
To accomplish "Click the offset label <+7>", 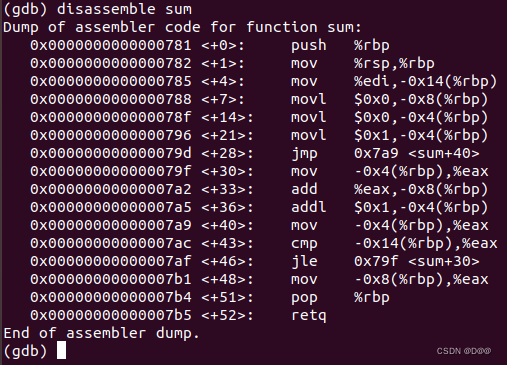I will 223,99.
